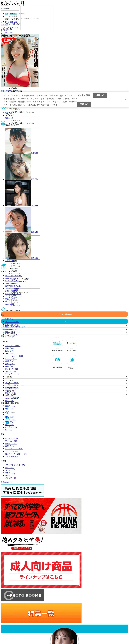Open the round 週プレデジタル版 icon
The height and width of the screenshot is (644, 129).
pos(57,343)
